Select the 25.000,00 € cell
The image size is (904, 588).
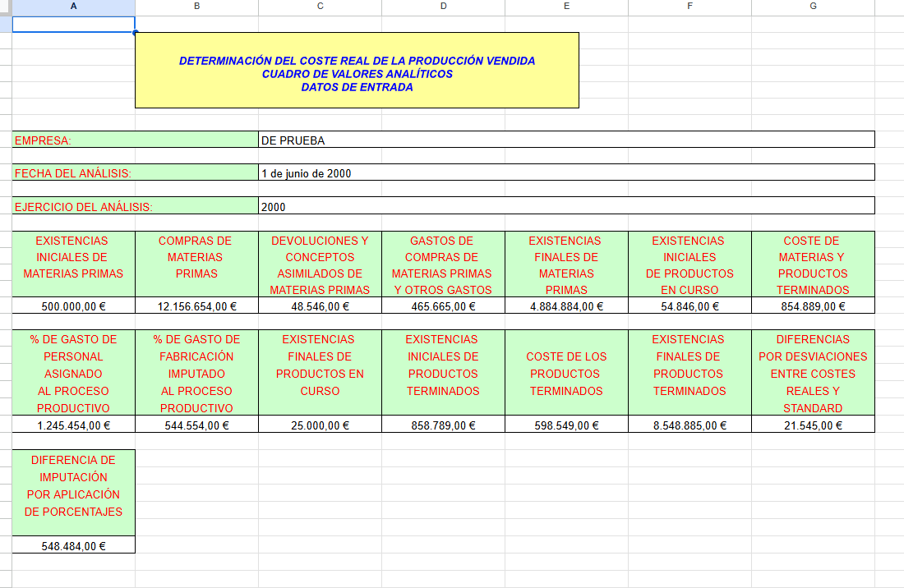click(320, 425)
